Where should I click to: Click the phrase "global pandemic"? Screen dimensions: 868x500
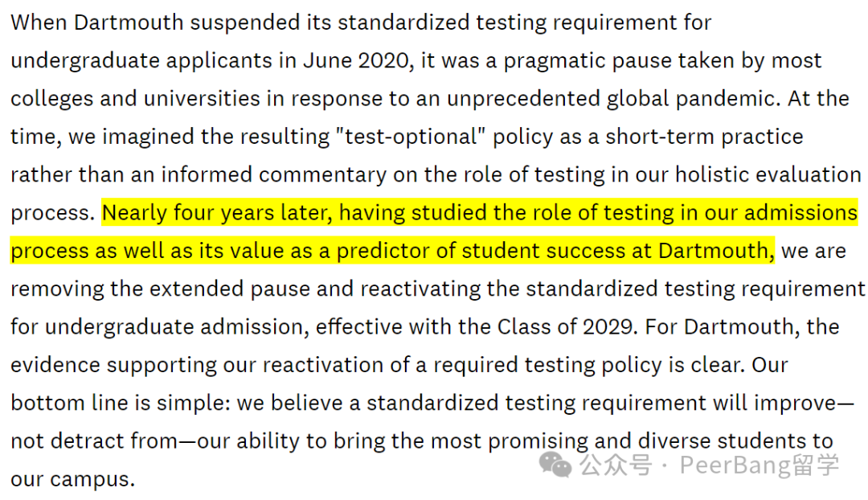point(693,99)
